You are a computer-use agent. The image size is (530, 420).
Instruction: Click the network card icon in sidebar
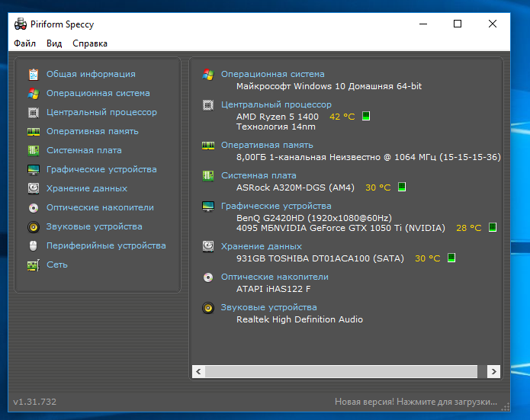tap(34, 265)
